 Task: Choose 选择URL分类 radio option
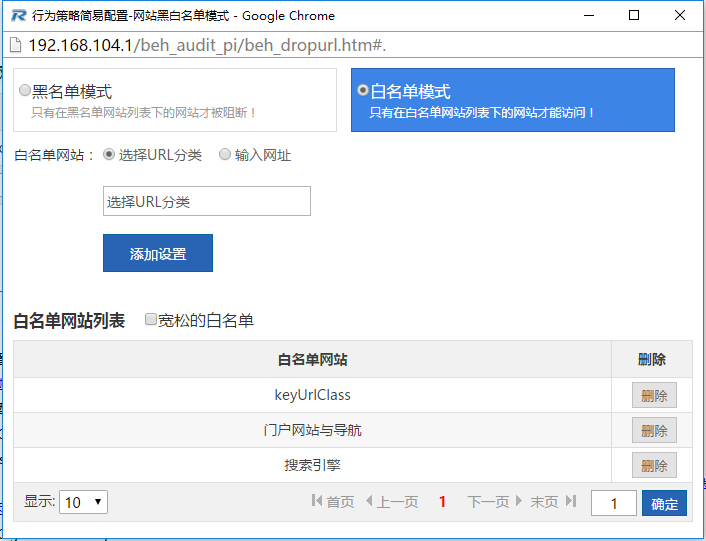tap(109, 155)
